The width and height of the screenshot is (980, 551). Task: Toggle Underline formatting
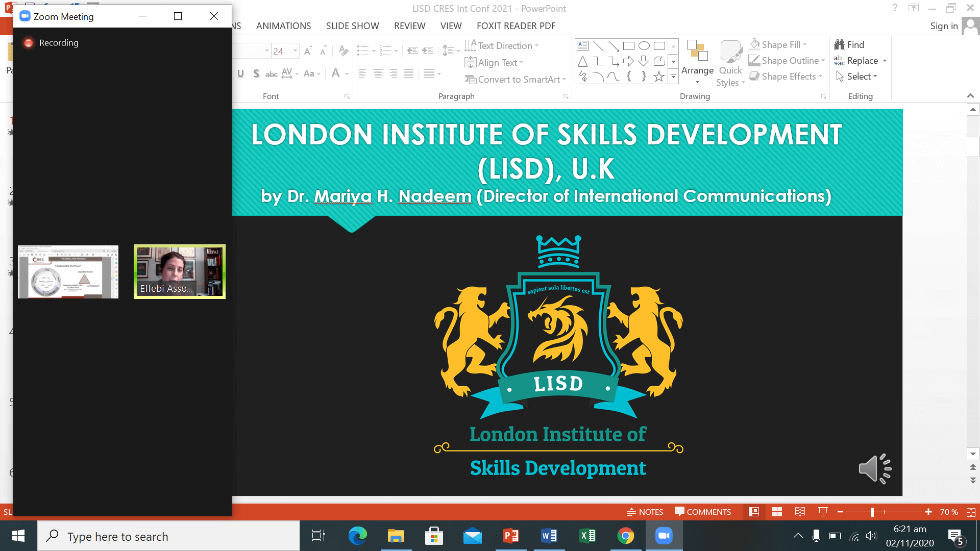240,74
